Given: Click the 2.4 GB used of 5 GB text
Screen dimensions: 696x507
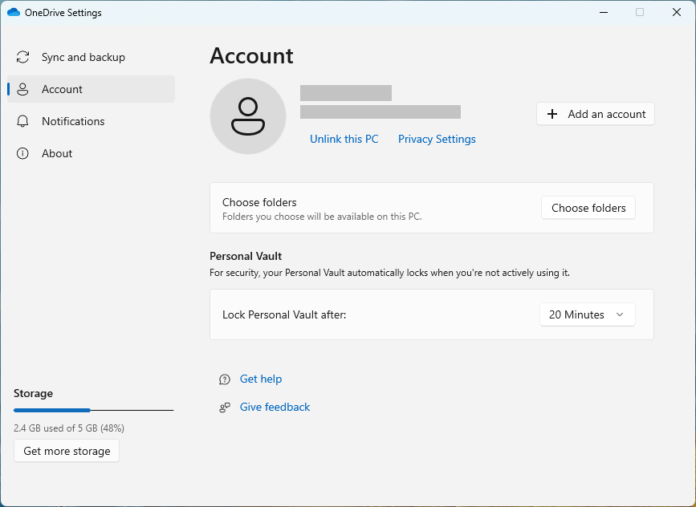Looking at the screenshot, I should point(69,428).
